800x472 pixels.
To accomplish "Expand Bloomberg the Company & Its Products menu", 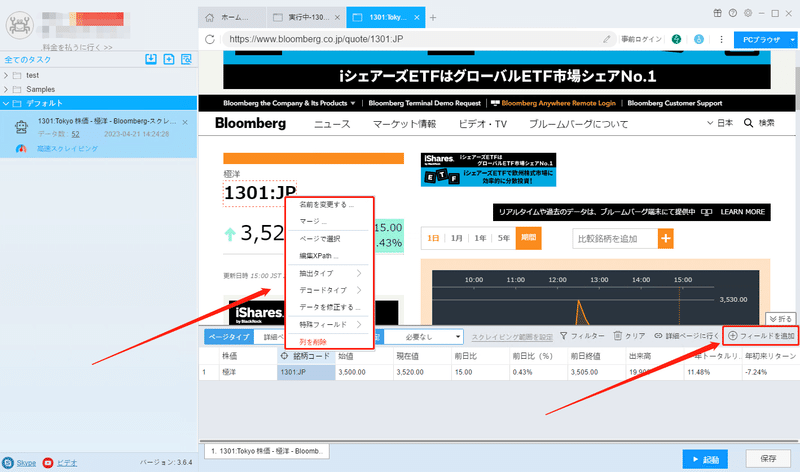I will tap(289, 103).
